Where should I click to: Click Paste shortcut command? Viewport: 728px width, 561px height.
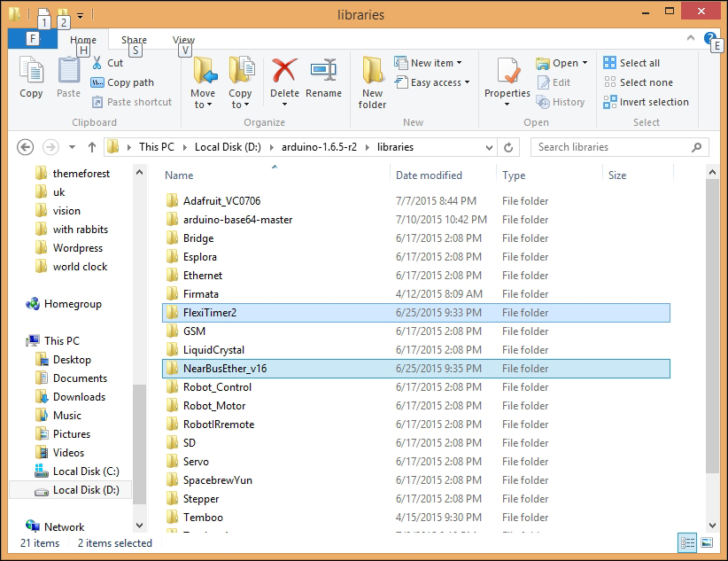(x=132, y=102)
